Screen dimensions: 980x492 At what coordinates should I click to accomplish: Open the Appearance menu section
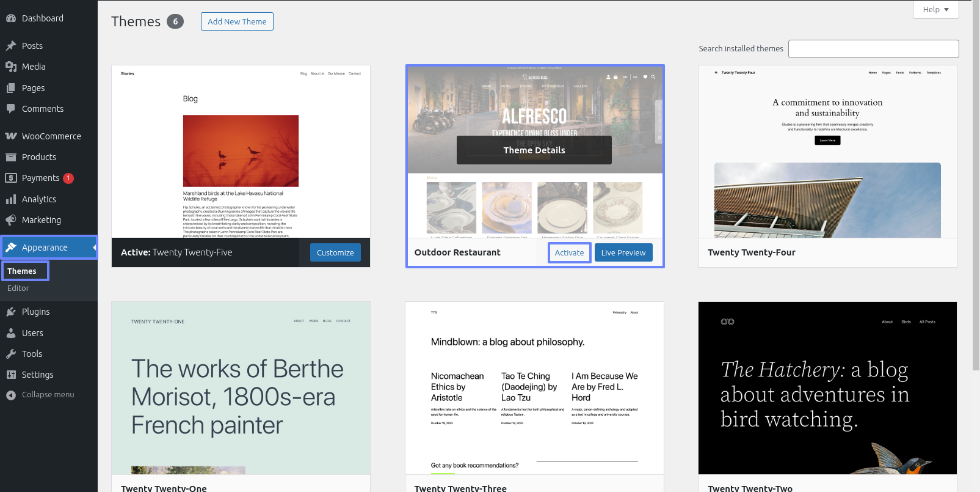45,248
